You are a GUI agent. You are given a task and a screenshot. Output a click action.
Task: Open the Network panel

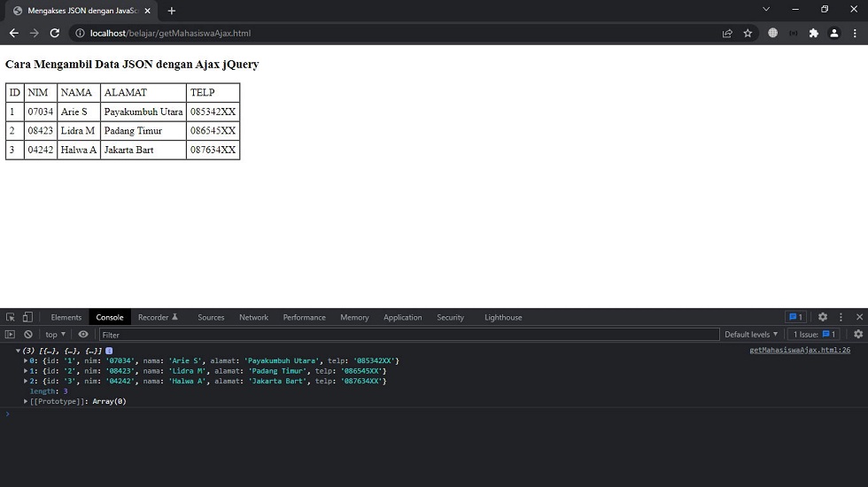tap(253, 317)
